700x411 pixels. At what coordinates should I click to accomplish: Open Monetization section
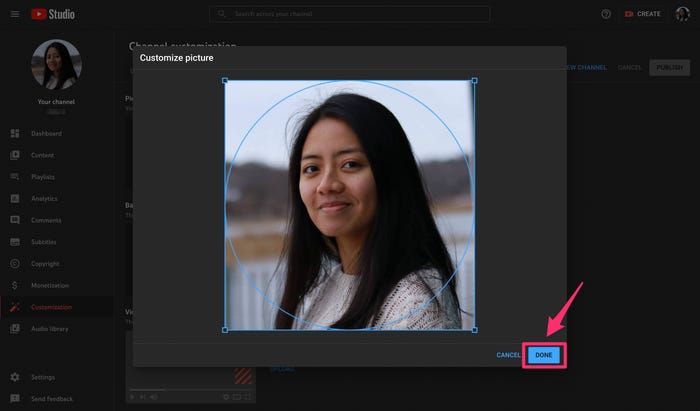point(50,285)
